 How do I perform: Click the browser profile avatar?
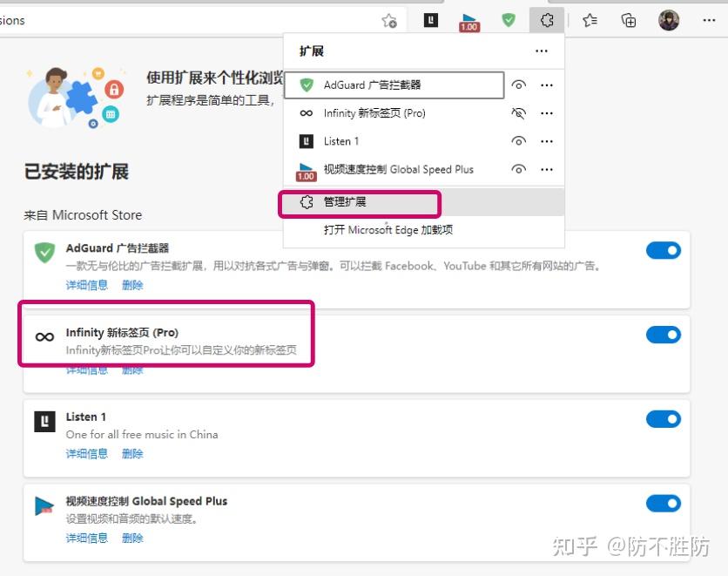tap(669, 19)
